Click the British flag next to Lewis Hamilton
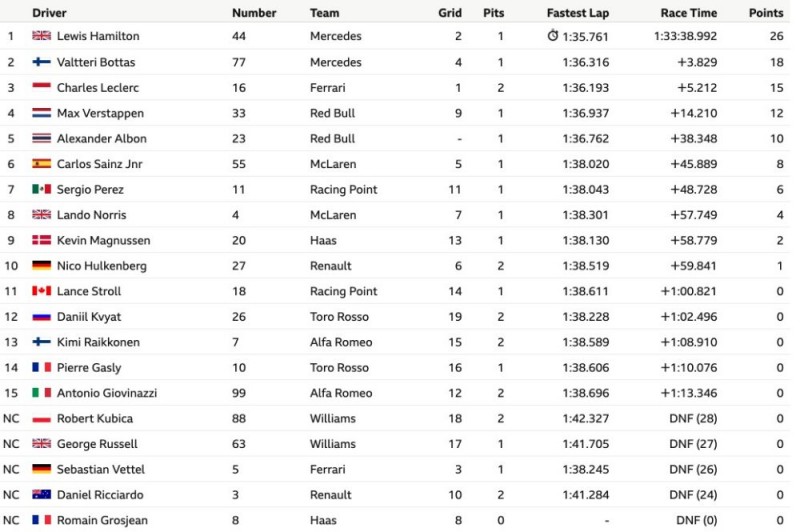Screen dimensions: 800x532 click(41, 35)
